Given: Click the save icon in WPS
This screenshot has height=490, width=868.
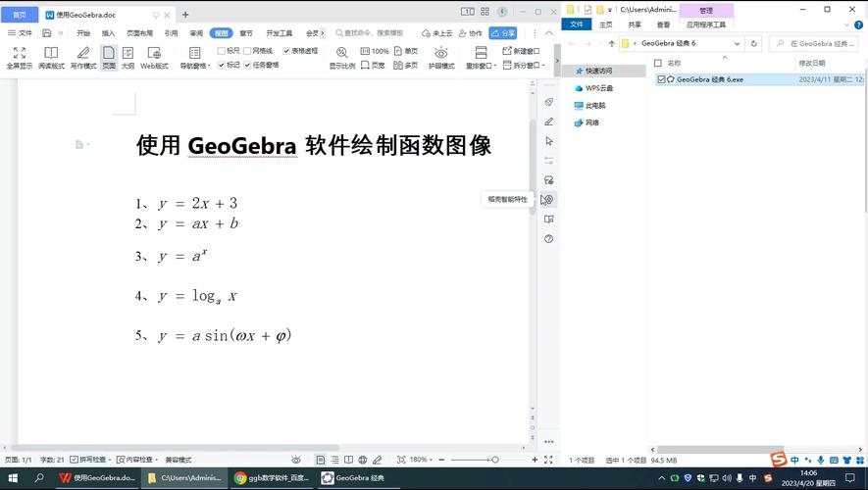Looking at the screenshot, I should [47, 33].
